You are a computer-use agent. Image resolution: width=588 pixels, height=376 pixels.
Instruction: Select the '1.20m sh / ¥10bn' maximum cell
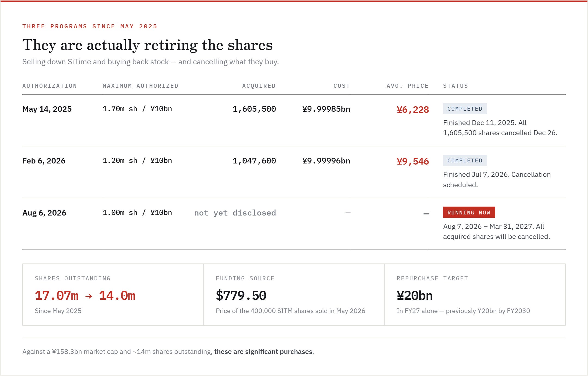click(137, 160)
